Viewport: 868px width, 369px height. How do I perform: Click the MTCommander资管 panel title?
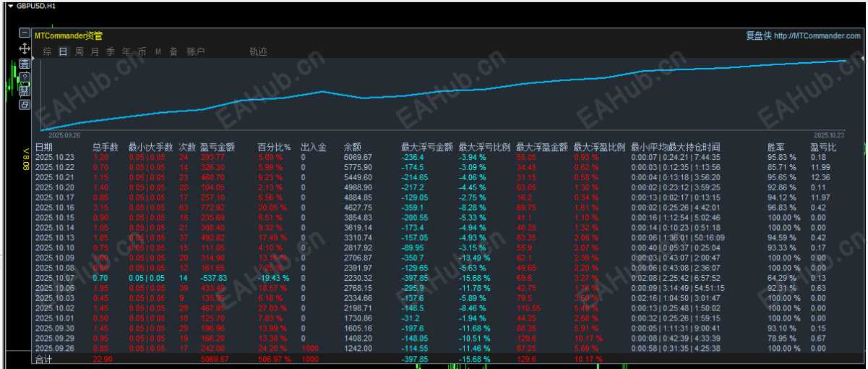coord(69,35)
